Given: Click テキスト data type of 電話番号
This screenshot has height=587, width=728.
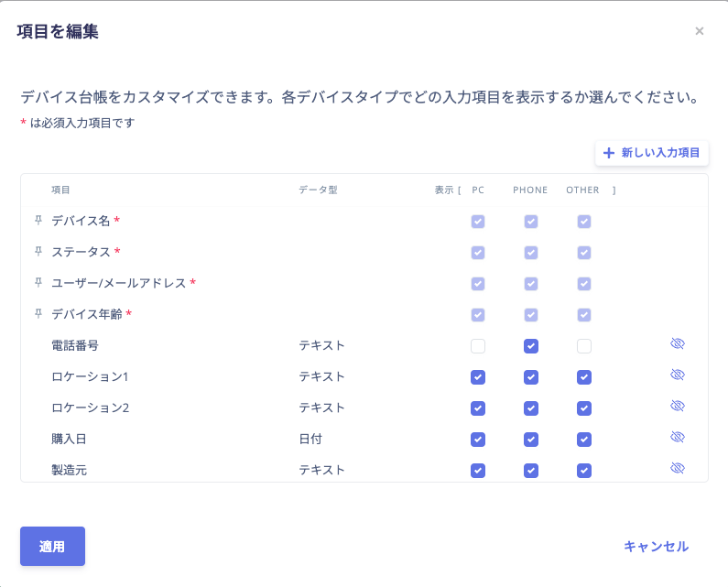Looking at the screenshot, I should click(x=321, y=345).
